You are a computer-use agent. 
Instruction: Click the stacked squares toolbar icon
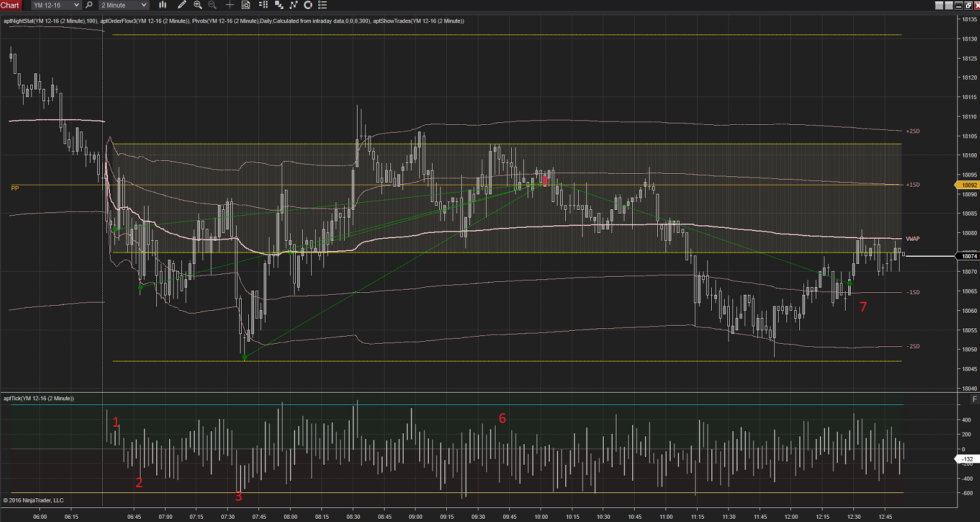coord(278,5)
